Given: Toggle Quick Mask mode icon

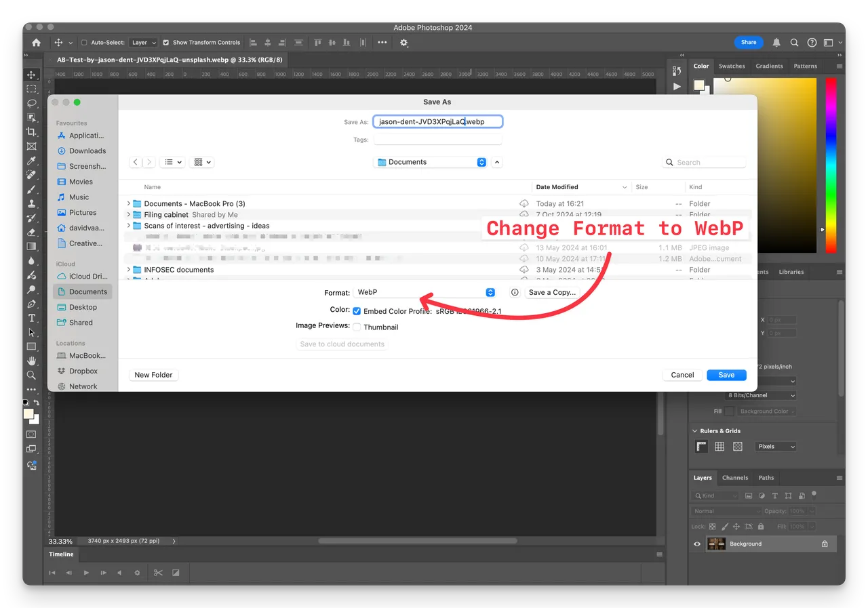Looking at the screenshot, I should pos(31,434).
